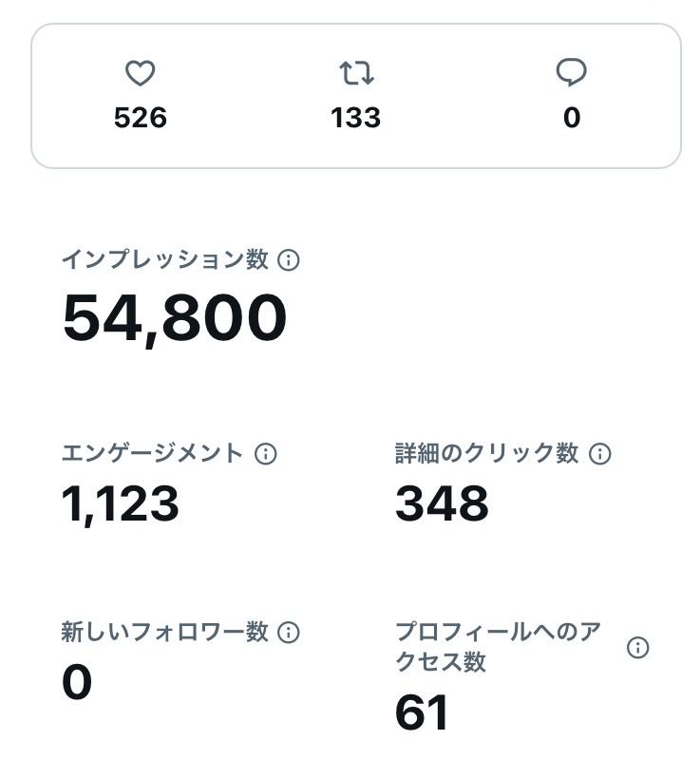Open info icon for プロフィールへのアクセス数
The image size is (700, 759).
[x=638, y=648]
